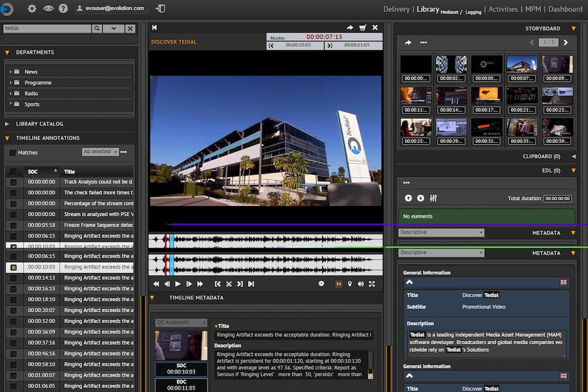Open the storyboard three-dots menu
The image size is (588, 392).
pyautogui.click(x=423, y=42)
